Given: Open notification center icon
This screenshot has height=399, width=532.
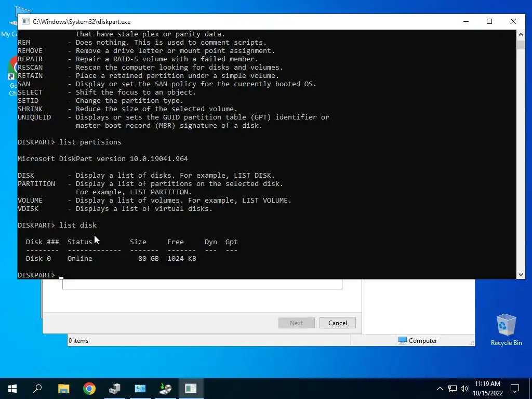Looking at the screenshot, I should click(x=515, y=389).
